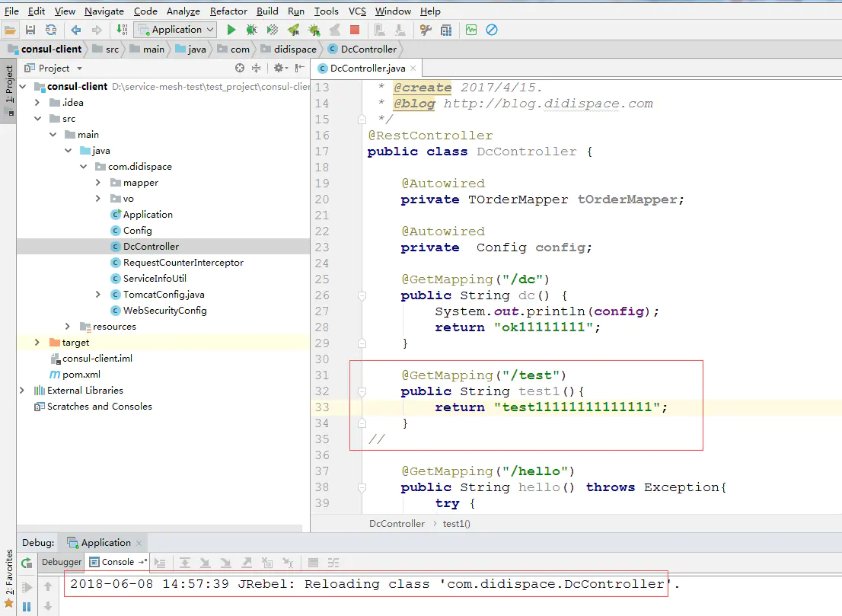This screenshot has width=842, height=616.
Task: Open the Application run configuration dropdown
Action: tap(176, 30)
